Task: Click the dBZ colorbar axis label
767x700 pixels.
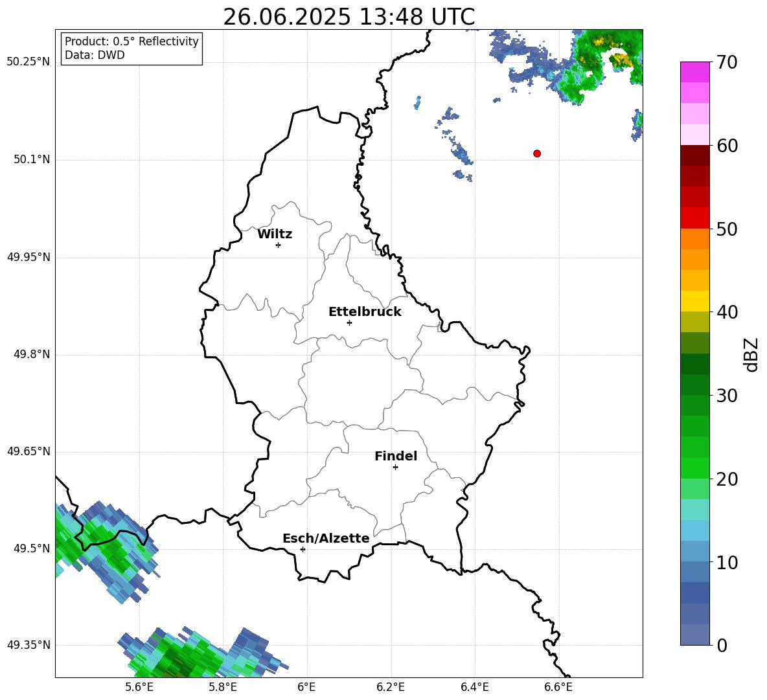Action: tap(750, 354)
